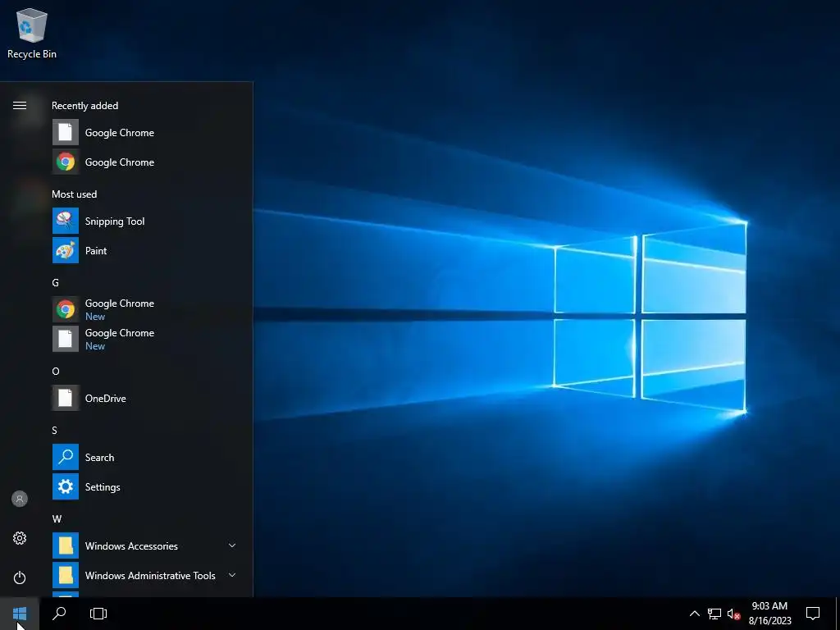Image resolution: width=840 pixels, height=630 pixels.
Task: Click the Windows Accessories chevron arrow
Action: (x=232, y=546)
